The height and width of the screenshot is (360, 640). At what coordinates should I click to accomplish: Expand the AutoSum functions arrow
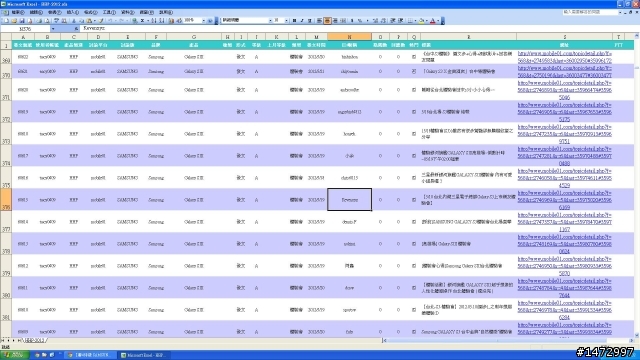pos(148,21)
